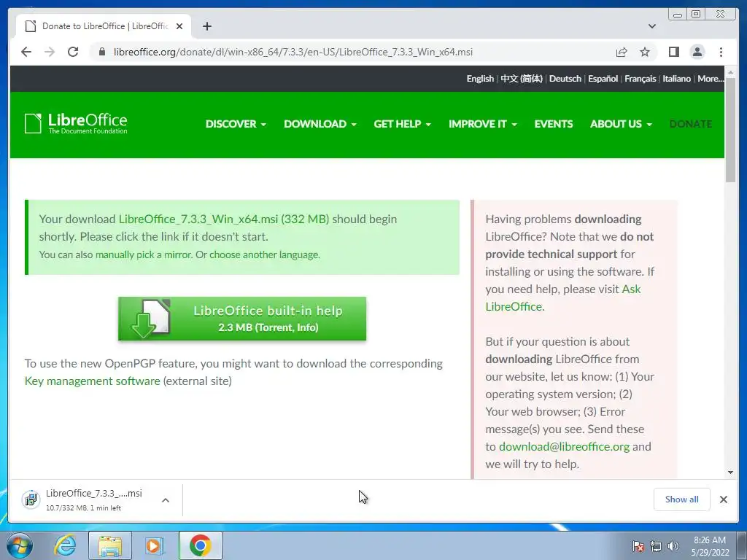Open a new tab with plus button
Screen dimensions: 747x560
tap(206, 26)
